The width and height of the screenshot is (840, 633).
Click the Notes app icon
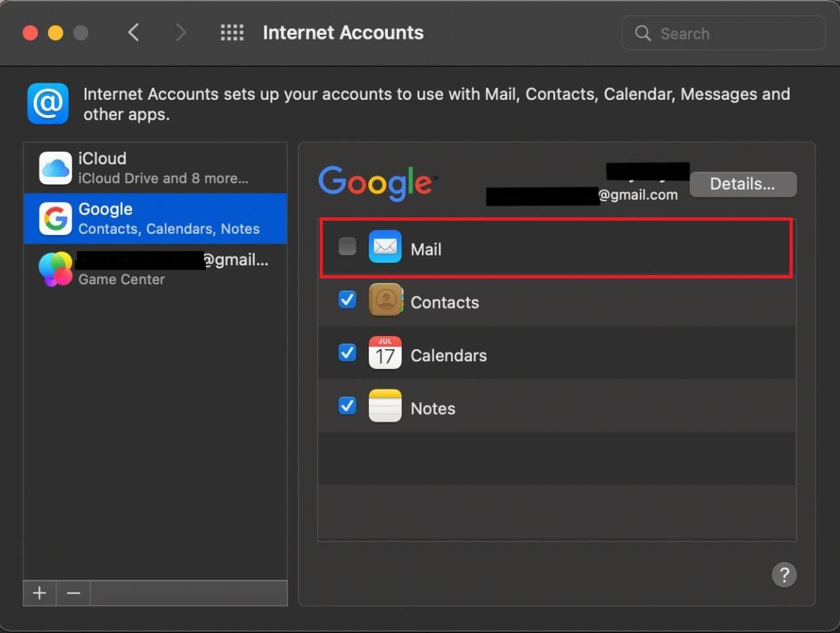tap(385, 406)
